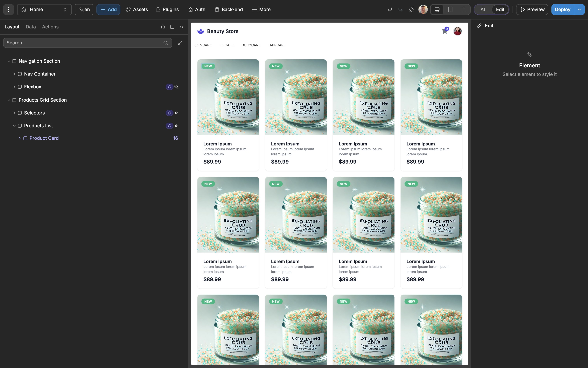Expand the Nav Container node
This screenshot has width=588, height=368.
tap(14, 74)
